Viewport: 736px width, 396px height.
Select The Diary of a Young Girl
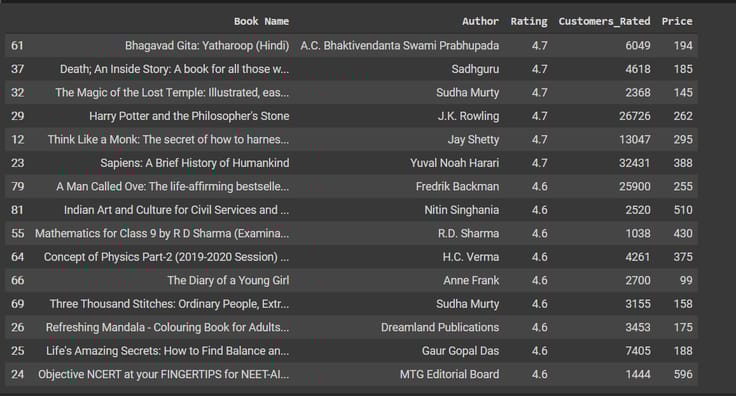pos(228,280)
